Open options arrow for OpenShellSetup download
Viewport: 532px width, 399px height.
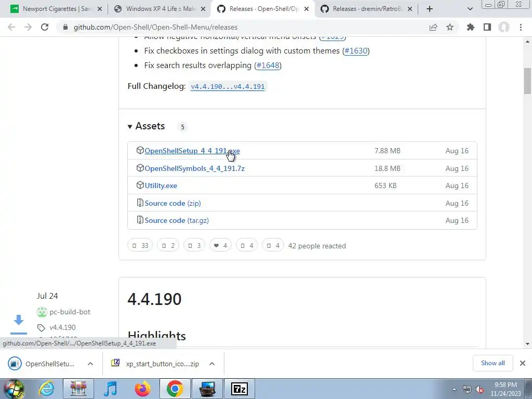[x=90, y=364]
